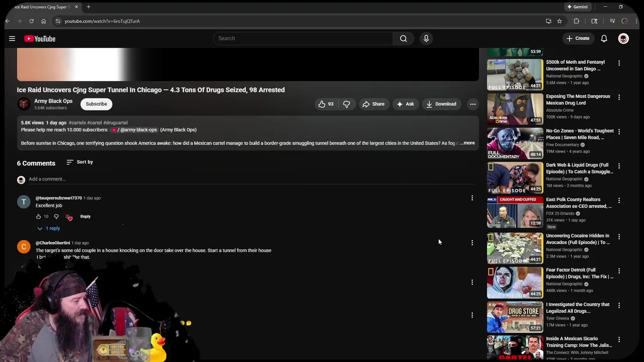644x362 pixels.
Task: Open 'No-Go Zones' video thumbnail
Action: (x=515, y=143)
